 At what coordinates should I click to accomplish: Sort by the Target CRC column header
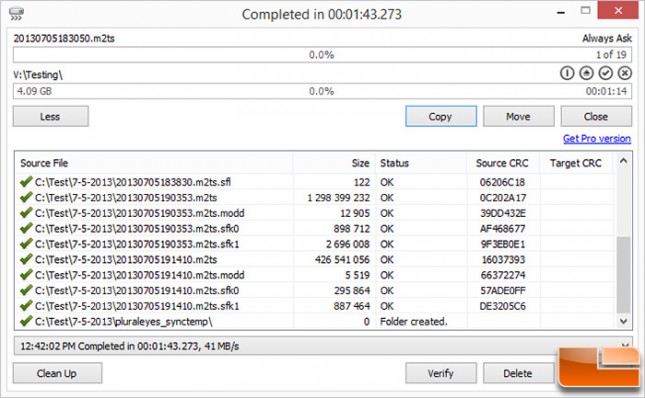coord(576,163)
